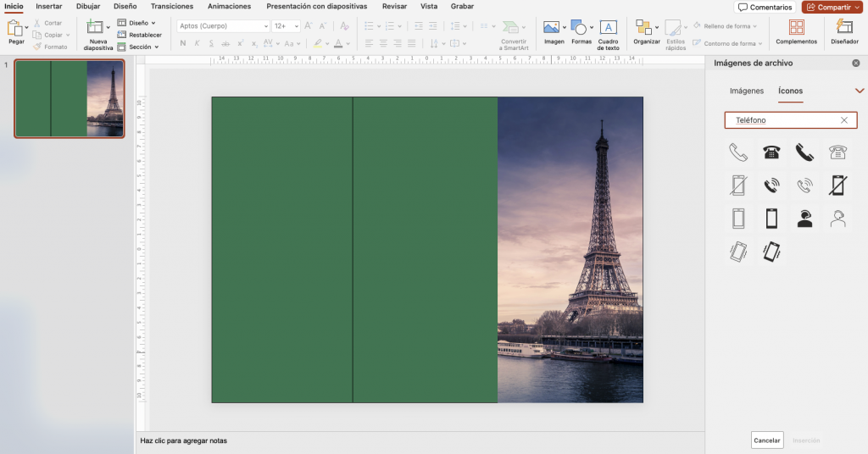Open the Aptos (Cuerpo) font dropdown
868x454 pixels.
point(223,26)
